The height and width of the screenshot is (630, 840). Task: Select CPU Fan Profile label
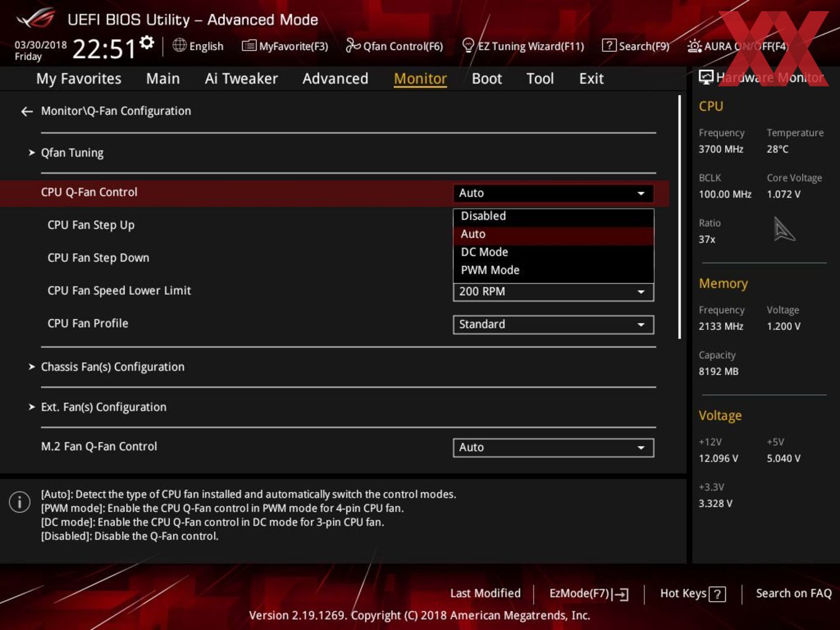tap(88, 323)
